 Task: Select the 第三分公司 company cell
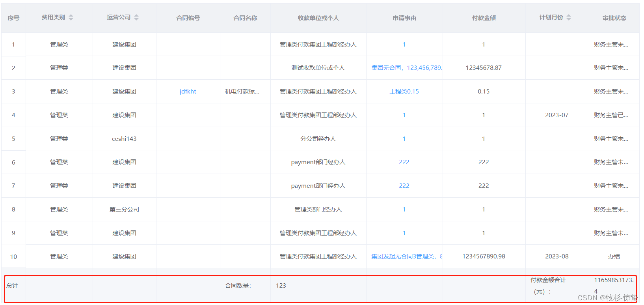(124, 210)
